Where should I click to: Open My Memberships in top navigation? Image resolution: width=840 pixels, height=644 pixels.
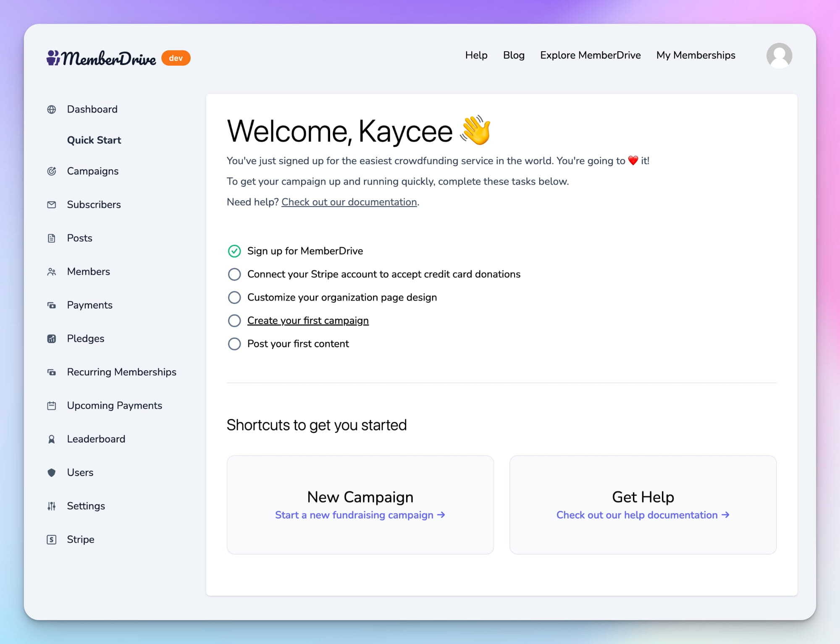pyautogui.click(x=696, y=55)
